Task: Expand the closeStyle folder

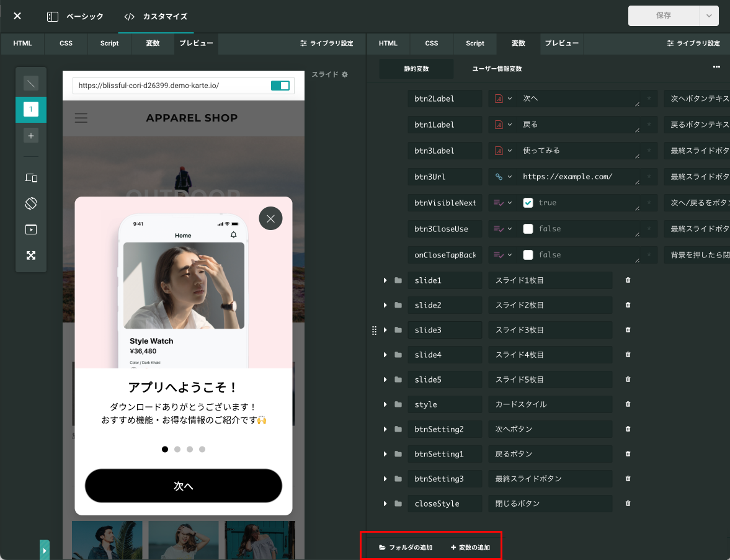Action: tap(385, 503)
